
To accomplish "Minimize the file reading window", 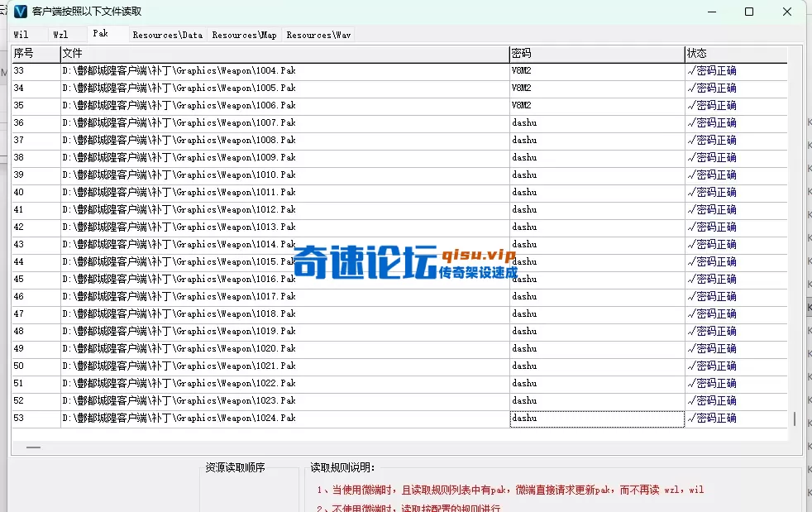I will (712, 12).
